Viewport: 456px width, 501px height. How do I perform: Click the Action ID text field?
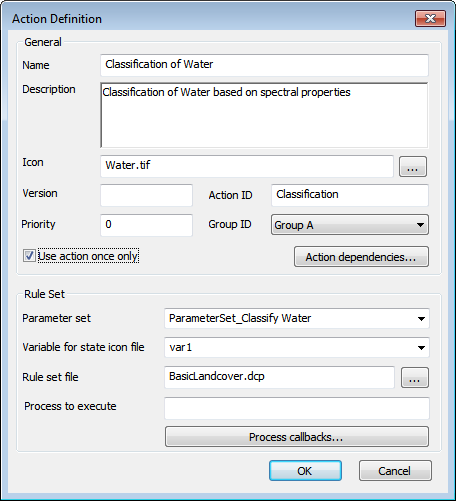tap(350, 195)
